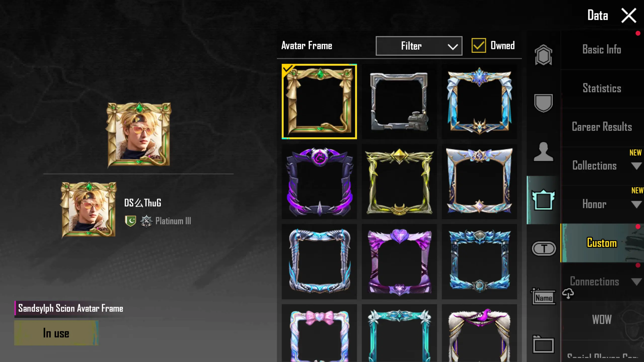
Task: Expand the Collections menu arrow
Action: click(x=636, y=166)
